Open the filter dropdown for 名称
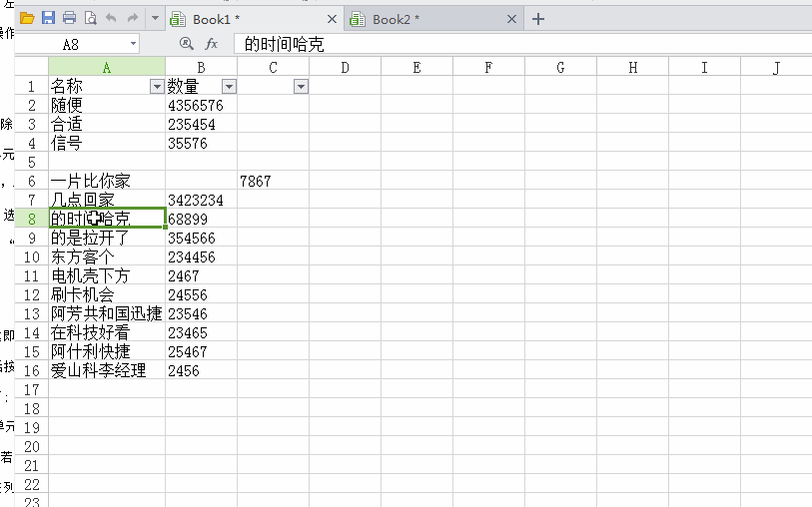The image size is (812, 507). [x=157, y=87]
